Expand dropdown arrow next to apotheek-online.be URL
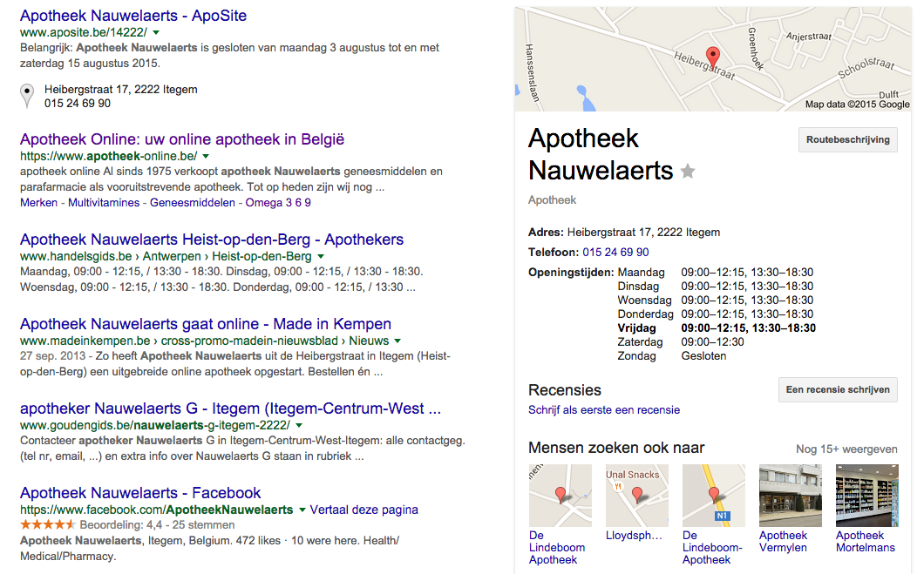 [206, 157]
